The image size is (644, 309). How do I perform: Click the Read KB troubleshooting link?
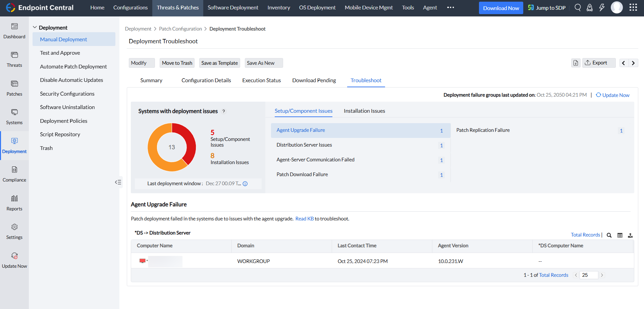(x=304, y=218)
